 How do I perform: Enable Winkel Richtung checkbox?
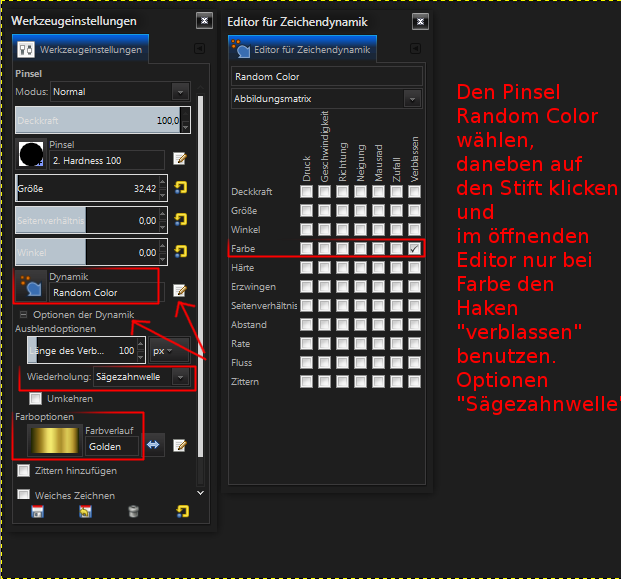click(342, 230)
